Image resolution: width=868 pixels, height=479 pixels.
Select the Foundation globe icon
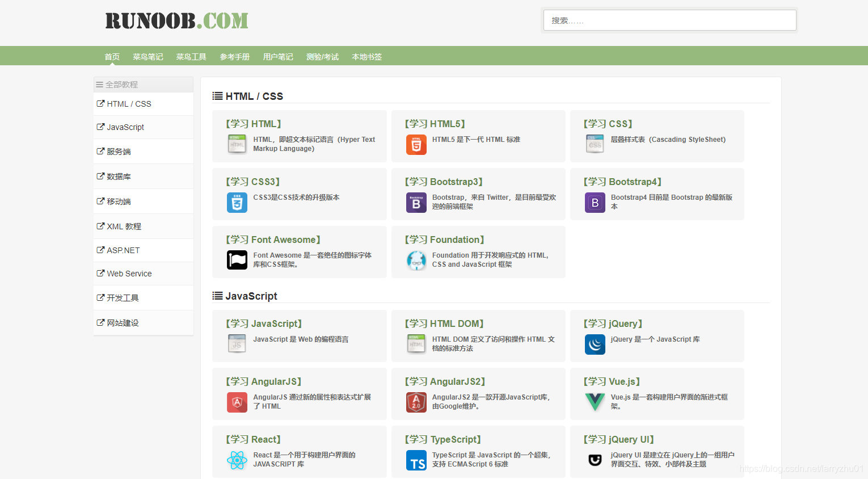(416, 260)
